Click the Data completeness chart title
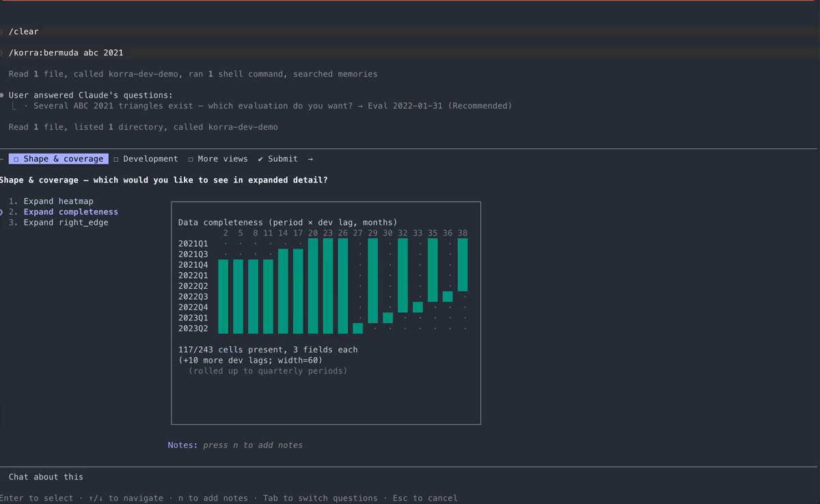Image resolution: width=820 pixels, height=504 pixels. (288, 222)
